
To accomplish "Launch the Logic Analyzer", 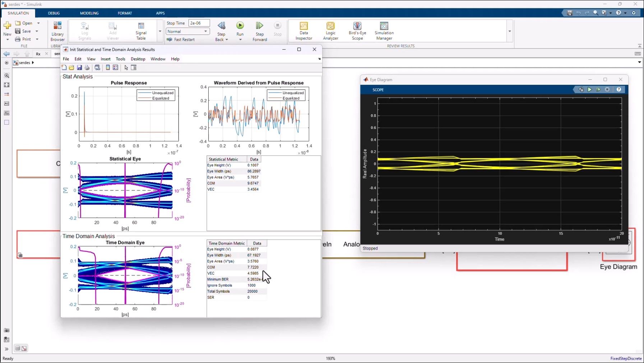I will point(330,31).
